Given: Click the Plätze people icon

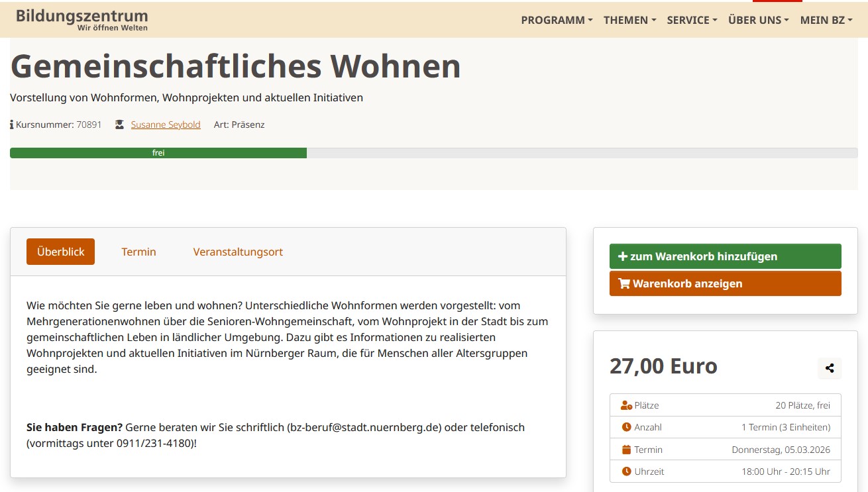Looking at the screenshot, I should pos(626,405).
